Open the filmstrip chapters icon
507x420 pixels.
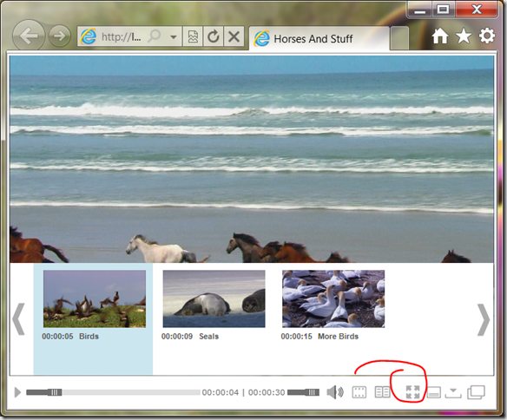[359, 392]
